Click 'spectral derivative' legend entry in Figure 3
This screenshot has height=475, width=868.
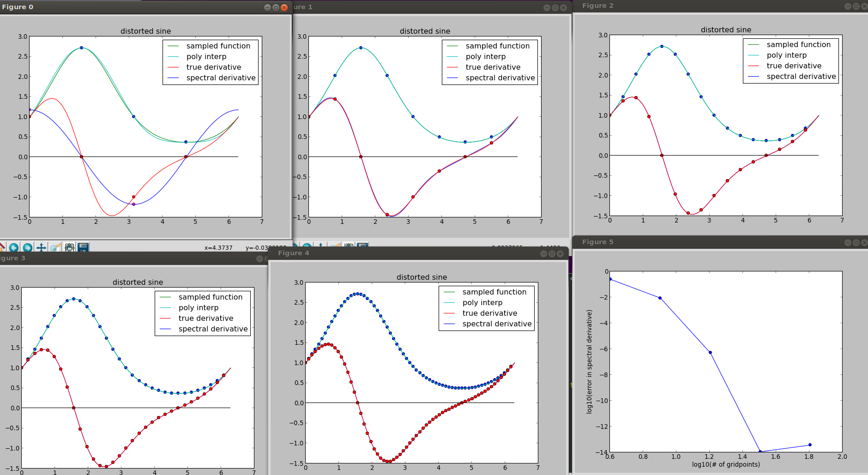(213, 329)
